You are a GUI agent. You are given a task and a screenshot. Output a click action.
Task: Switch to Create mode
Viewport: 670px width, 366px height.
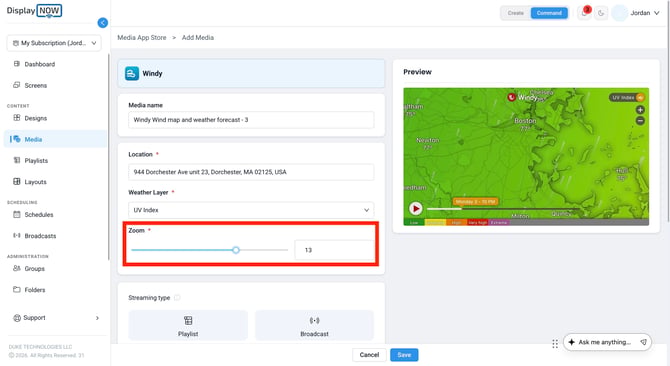(x=516, y=13)
